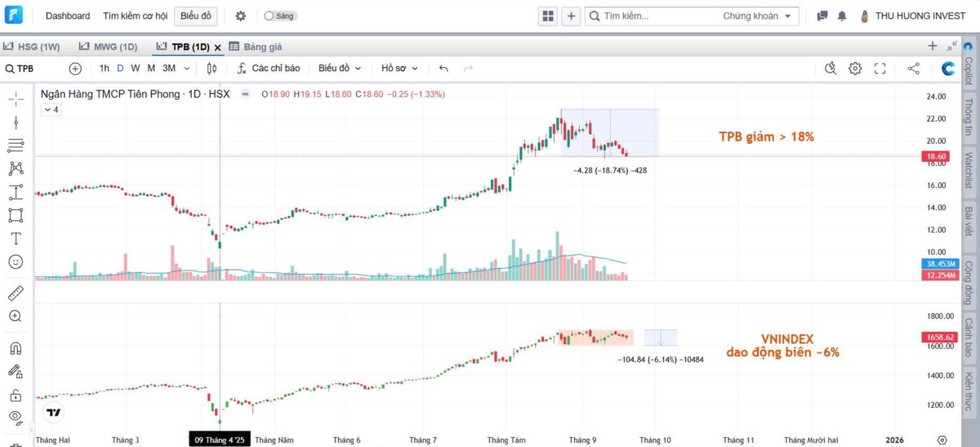Click the FireAnt logo icon

click(x=14, y=15)
